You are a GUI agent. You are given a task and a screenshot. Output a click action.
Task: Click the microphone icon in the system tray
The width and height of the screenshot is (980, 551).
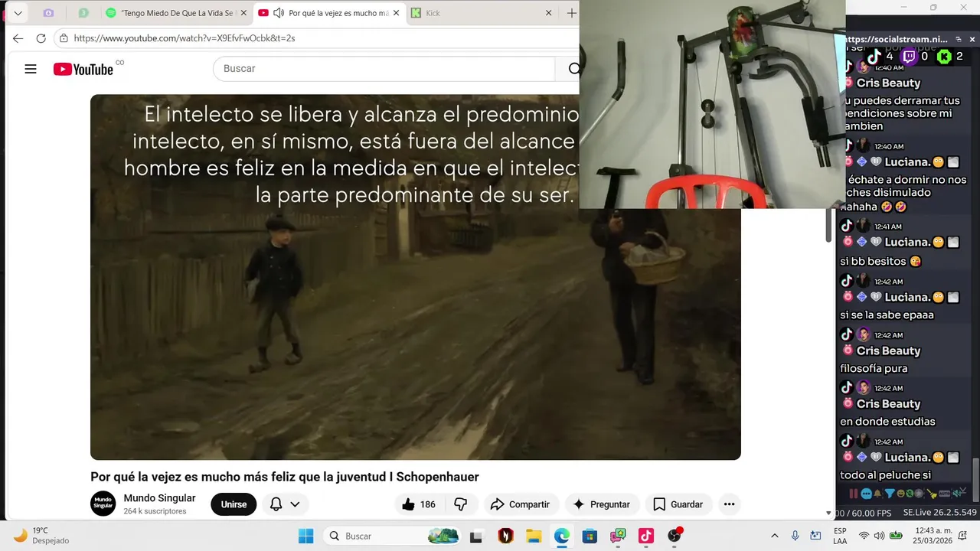[x=795, y=536]
